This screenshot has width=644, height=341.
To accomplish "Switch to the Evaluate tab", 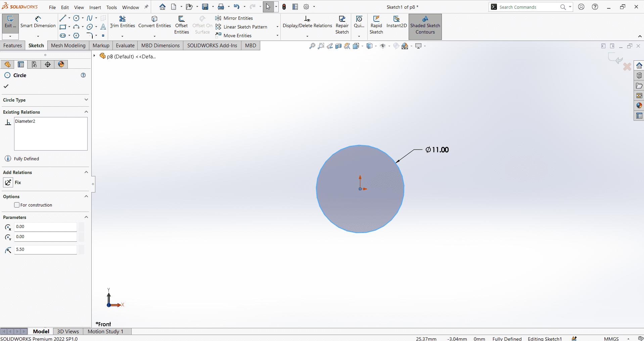I will point(125,46).
